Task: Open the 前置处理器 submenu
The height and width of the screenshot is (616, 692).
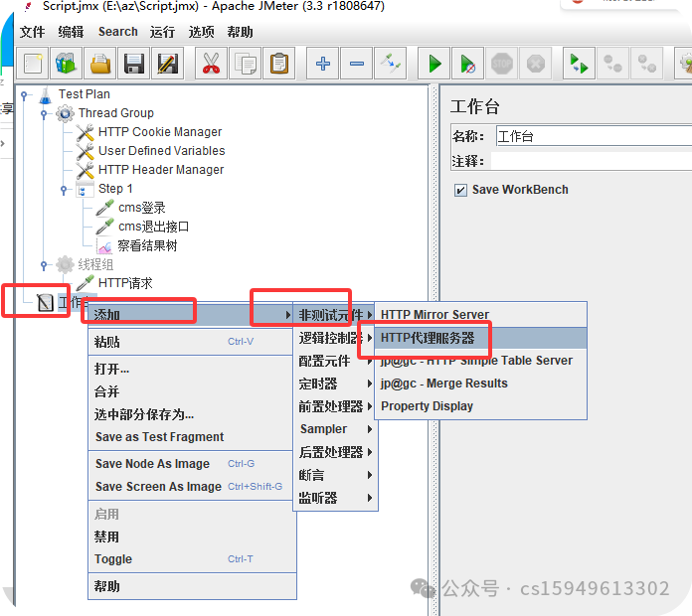Action: click(x=335, y=406)
